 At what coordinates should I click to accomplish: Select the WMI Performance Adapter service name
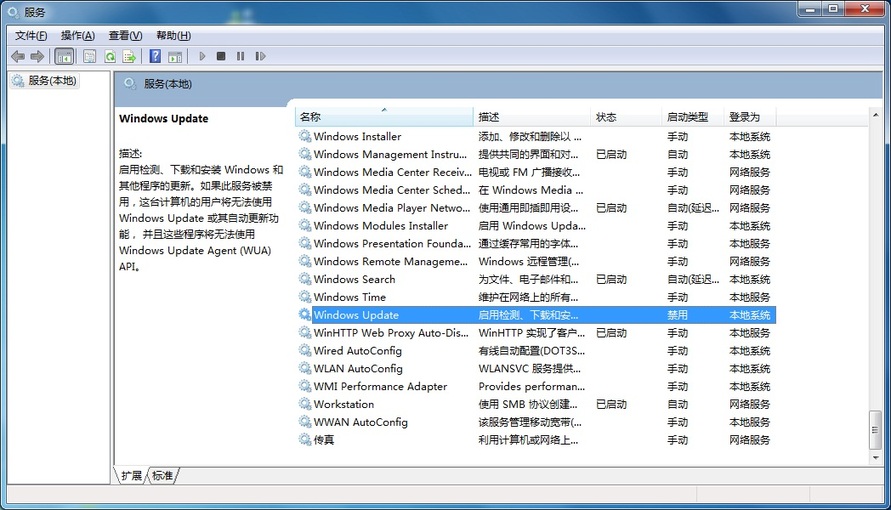point(380,386)
